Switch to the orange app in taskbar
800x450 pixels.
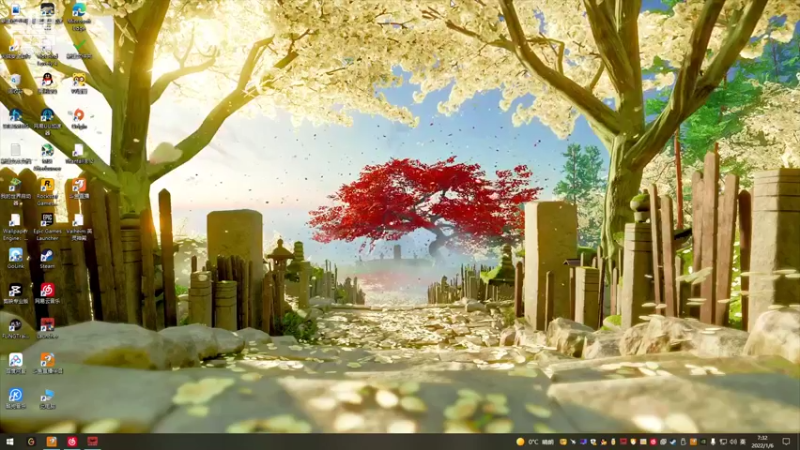52,441
